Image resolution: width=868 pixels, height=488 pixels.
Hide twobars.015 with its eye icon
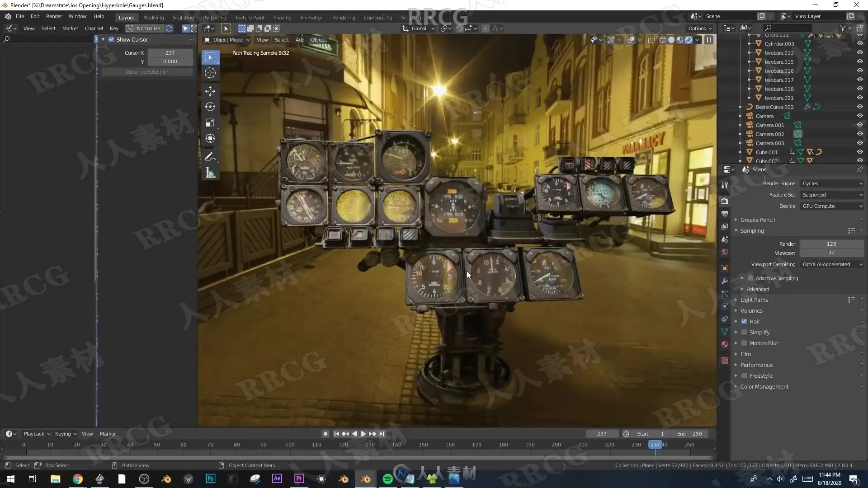860,62
